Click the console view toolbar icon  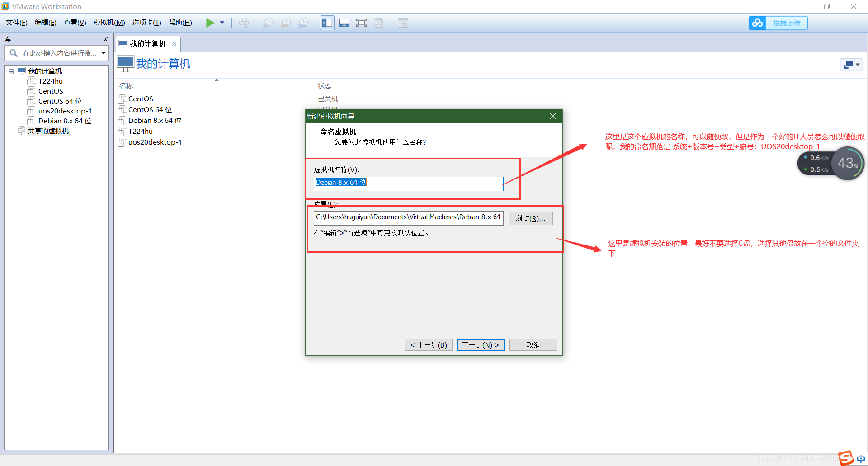click(403, 23)
